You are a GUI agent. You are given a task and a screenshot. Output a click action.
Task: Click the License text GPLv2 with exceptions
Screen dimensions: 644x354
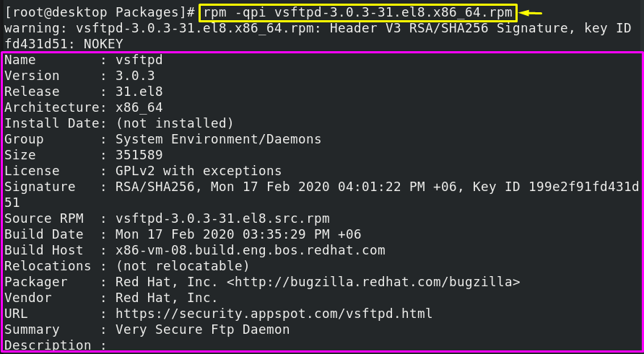(199, 171)
